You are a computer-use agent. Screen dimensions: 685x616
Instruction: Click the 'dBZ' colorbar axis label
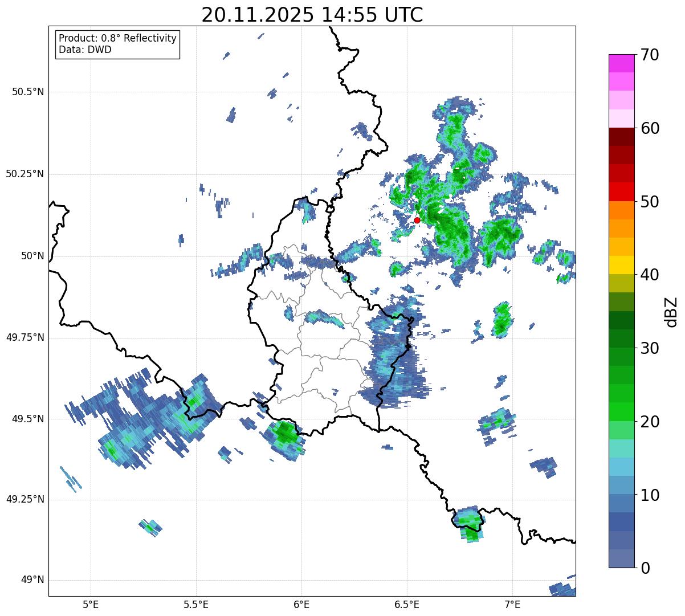[x=671, y=312]
